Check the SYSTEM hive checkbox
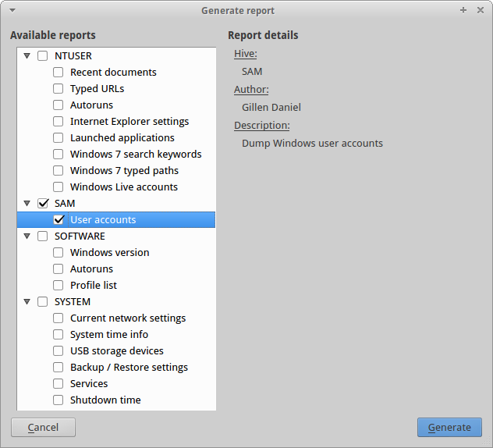 (x=43, y=301)
